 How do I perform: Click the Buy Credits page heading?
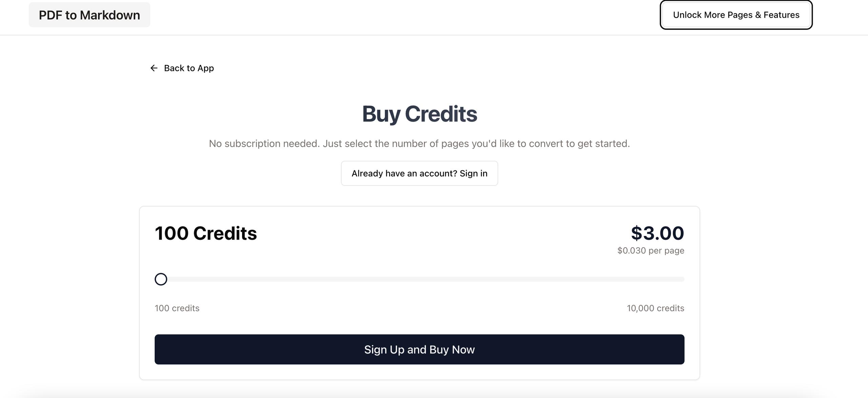(x=419, y=114)
